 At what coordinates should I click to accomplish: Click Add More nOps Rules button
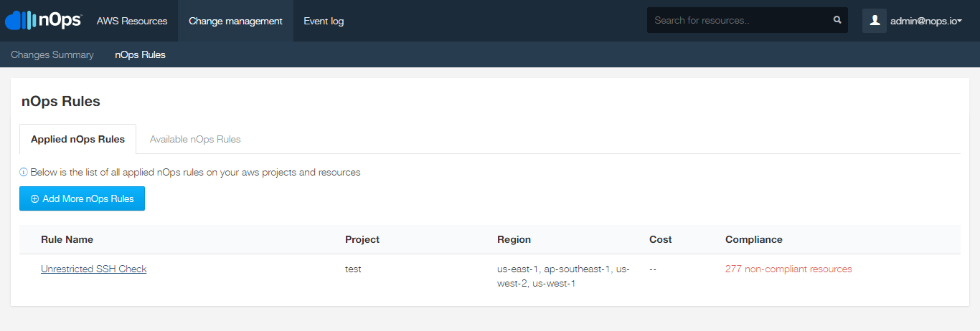pyautogui.click(x=82, y=198)
